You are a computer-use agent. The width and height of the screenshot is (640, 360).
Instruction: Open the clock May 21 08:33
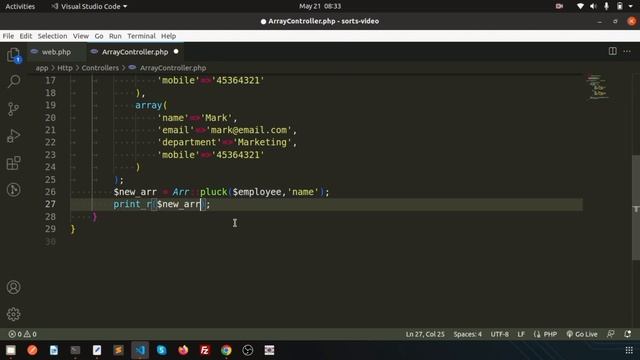[320, 6]
